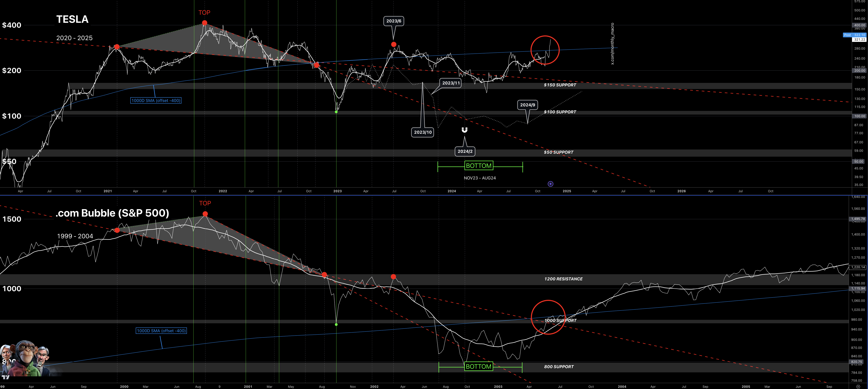Select the red TOP dot on S&P chart
Screen dimensions: 868x389
tap(205, 214)
